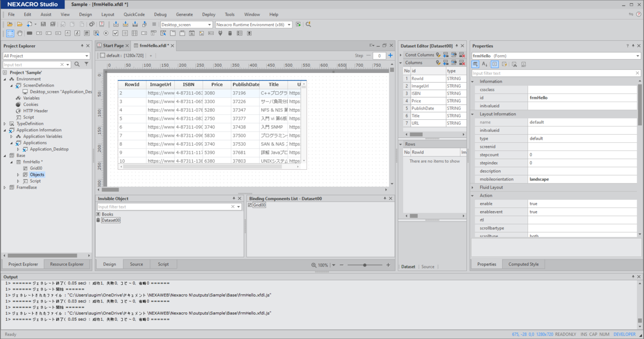Click the Launch run icon beside environment dropdown
Image resolution: width=644 pixels, height=339 pixels.
pyautogui.click(x=298, y=24)
